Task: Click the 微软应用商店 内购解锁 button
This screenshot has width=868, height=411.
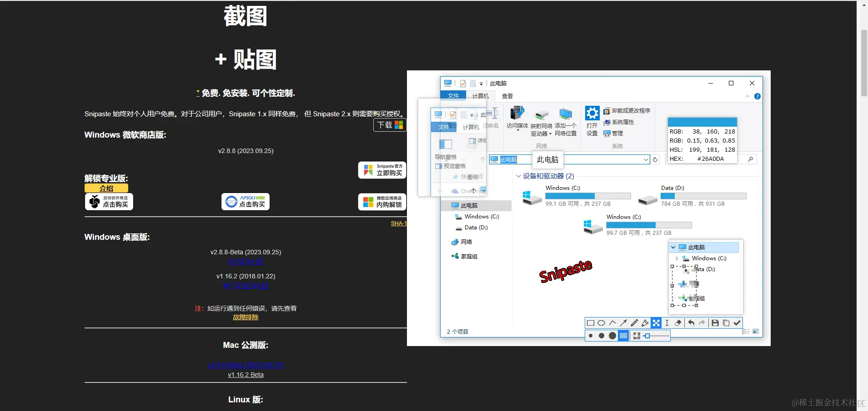Action: pos(382,202)
